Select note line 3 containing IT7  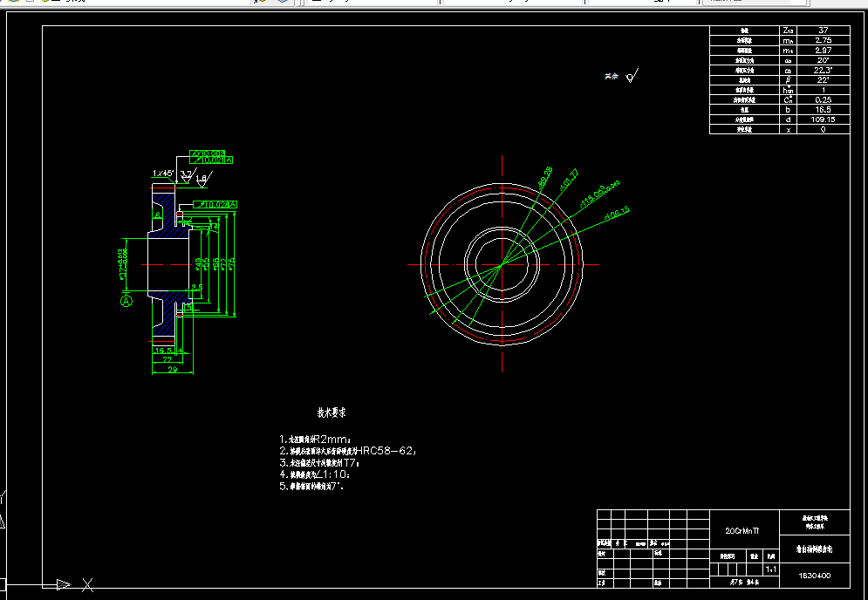pyautogui.click(x=319, y=463)
